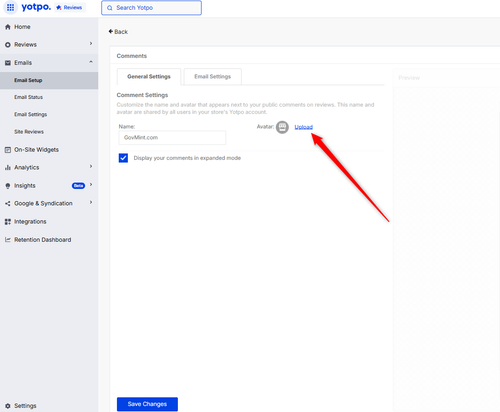Screen dimensions: 500x412
Task: Click the Yotpo logo
Action: tap(36, 7)
